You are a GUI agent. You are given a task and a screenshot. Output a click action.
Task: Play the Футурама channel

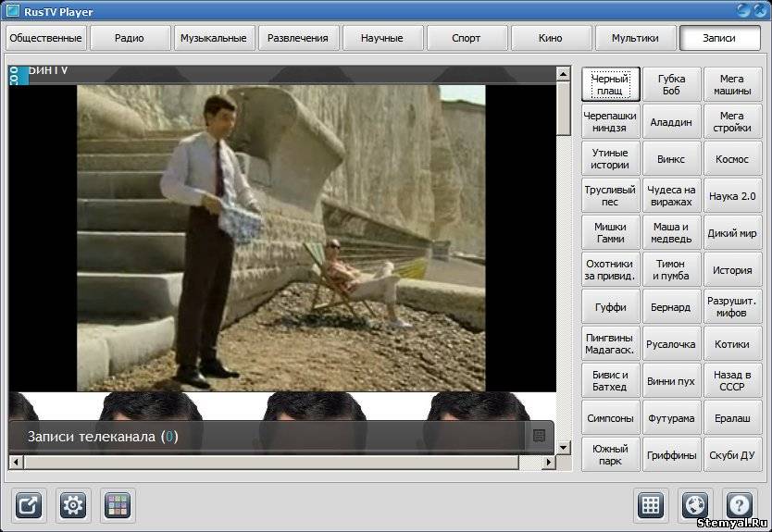(x=671, y=418)
